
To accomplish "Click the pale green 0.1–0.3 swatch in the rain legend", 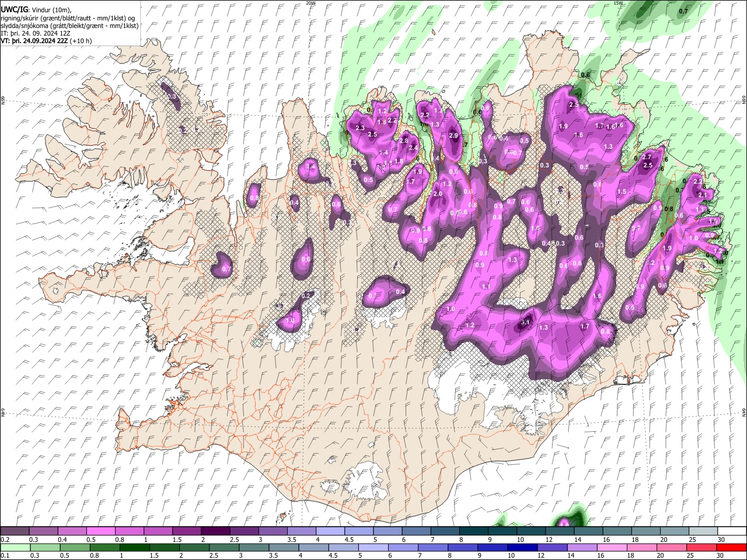I will 15,547.
